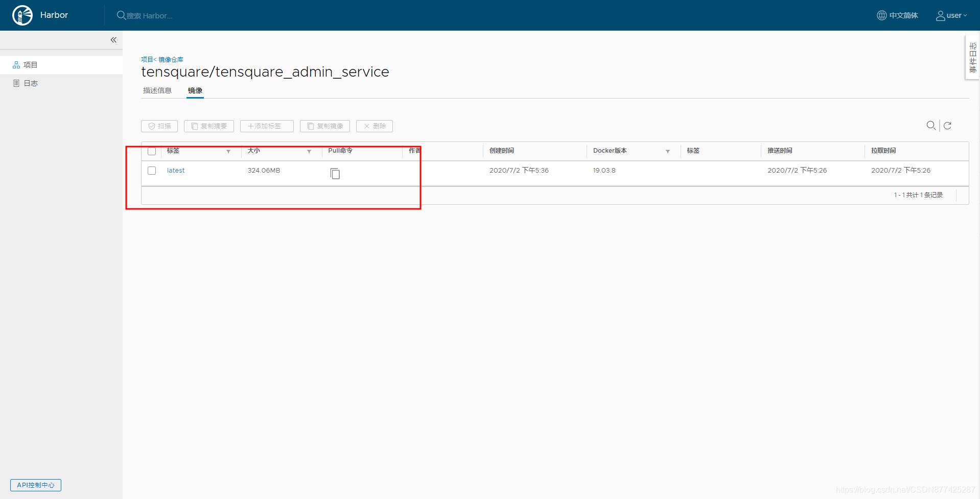Open the latest tag link
Viewport: 980px width, 499px height.
tap(176, 171)
